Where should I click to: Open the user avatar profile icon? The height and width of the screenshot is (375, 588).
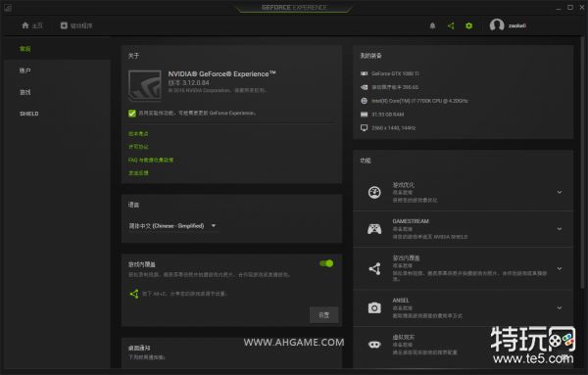pos(497,25)
